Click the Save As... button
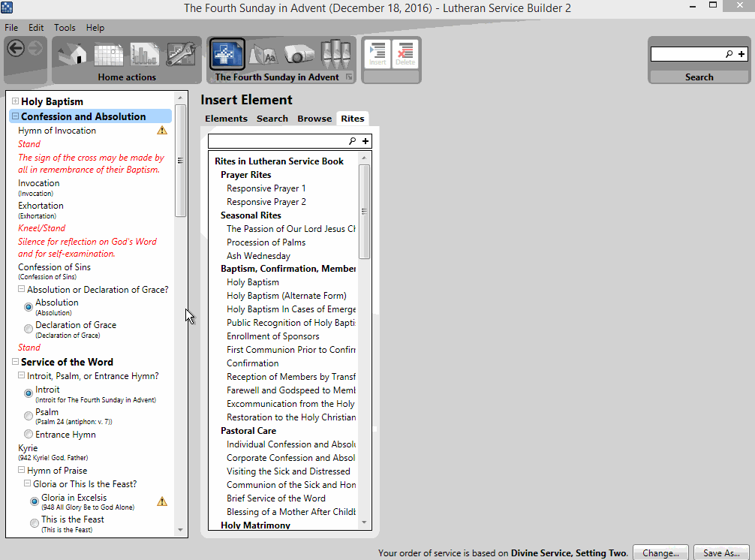Image resolution: width=755 pixels, height=560 pixels. coord(721,552)
